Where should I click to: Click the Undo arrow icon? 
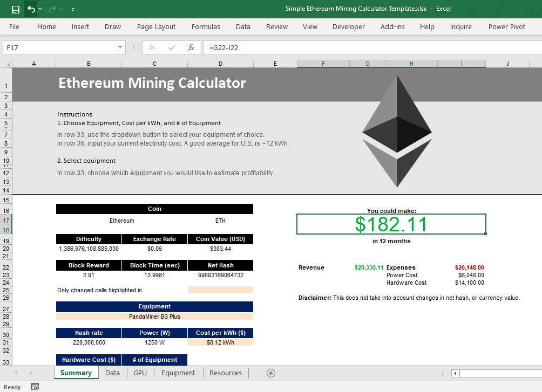31,9
